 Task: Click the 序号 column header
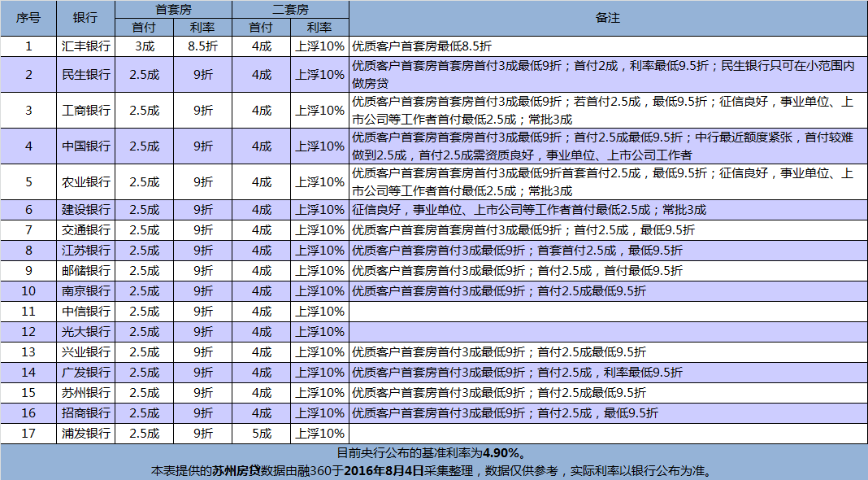click(28, 18)
